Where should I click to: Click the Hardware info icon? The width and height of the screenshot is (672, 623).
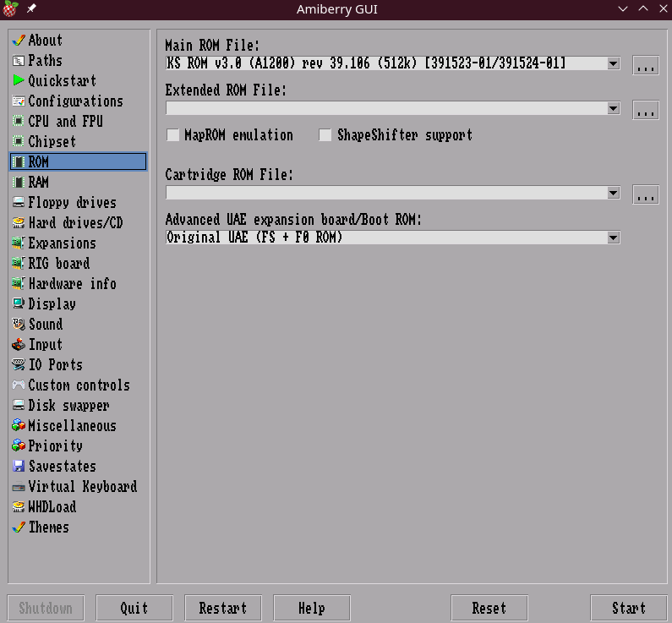[x=19, y=284]
